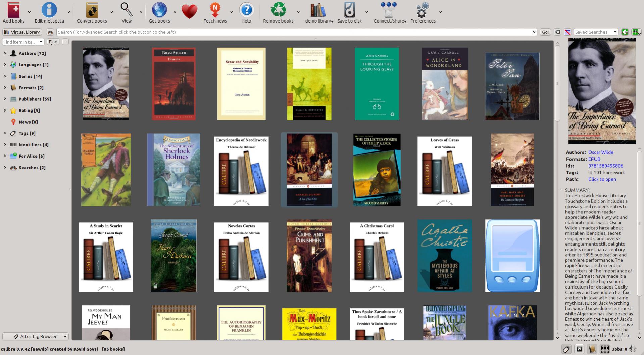The image size is (644, 355).
Task: Toggle the Tag Browser panel in status bar
Action: [566, 349]
